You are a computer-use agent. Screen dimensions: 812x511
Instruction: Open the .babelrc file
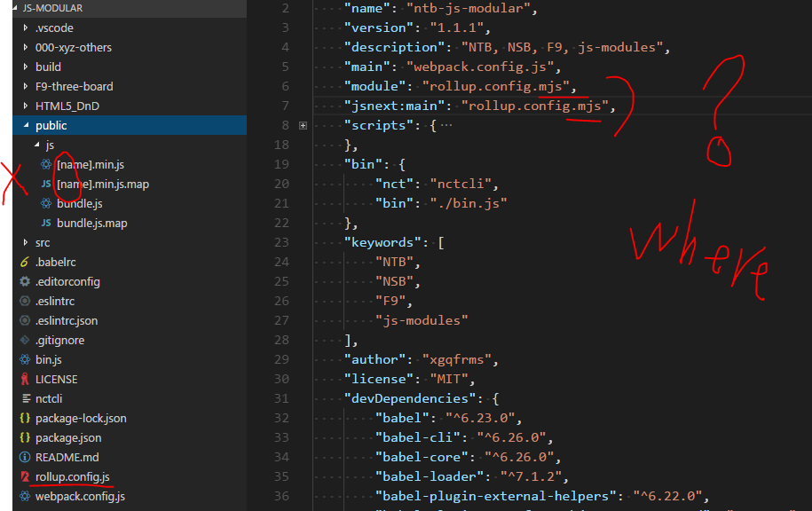[x=55, y=262]
